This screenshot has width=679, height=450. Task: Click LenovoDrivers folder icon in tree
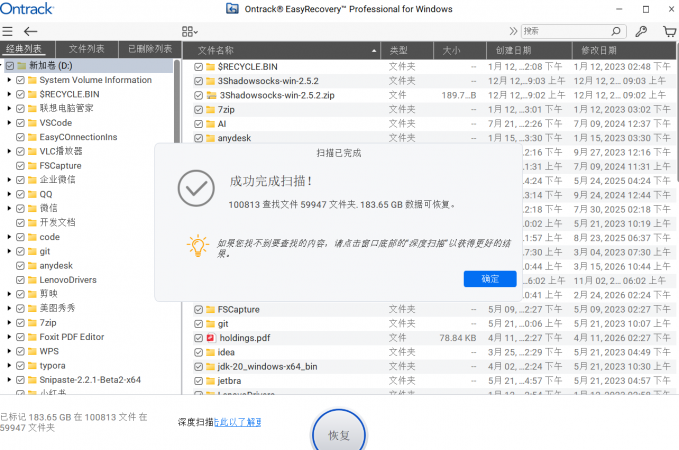32,280
